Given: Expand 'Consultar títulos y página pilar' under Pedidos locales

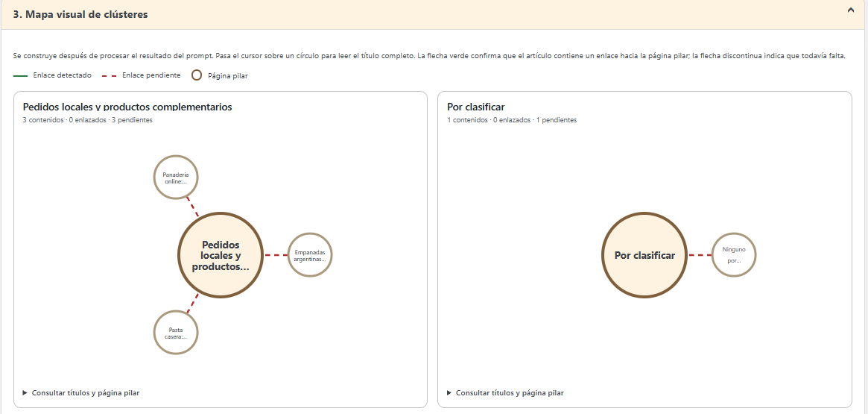Looking at the screenshot, I should [x=80, y=393].
